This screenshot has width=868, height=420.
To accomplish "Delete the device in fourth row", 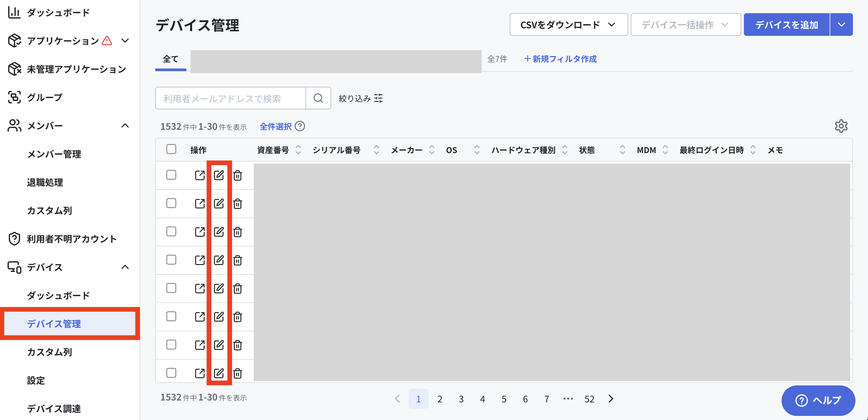I will tap(238, 260).
